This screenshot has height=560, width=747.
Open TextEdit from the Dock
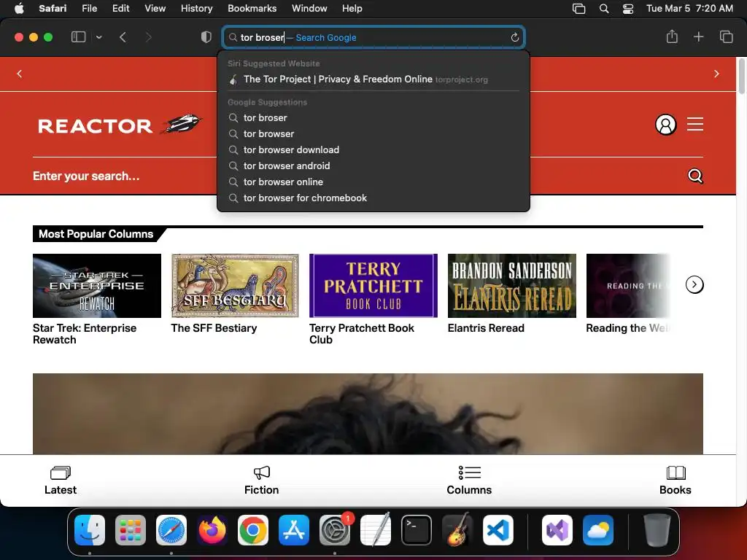376,530
